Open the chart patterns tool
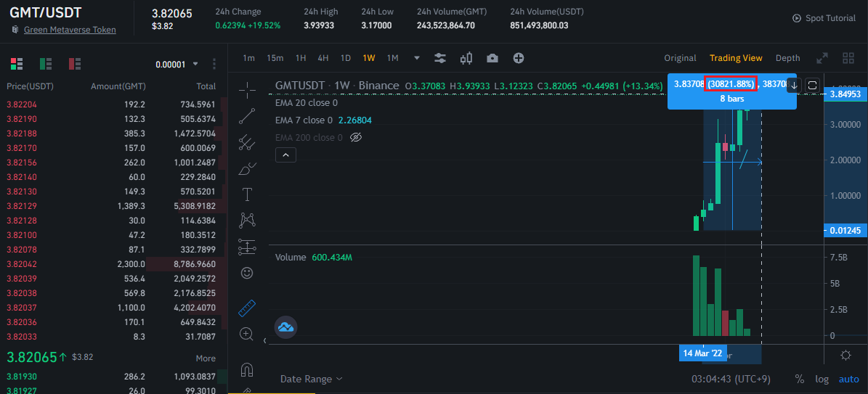Image resolution: width=868 pixels, height=394 pixels. 247,221
